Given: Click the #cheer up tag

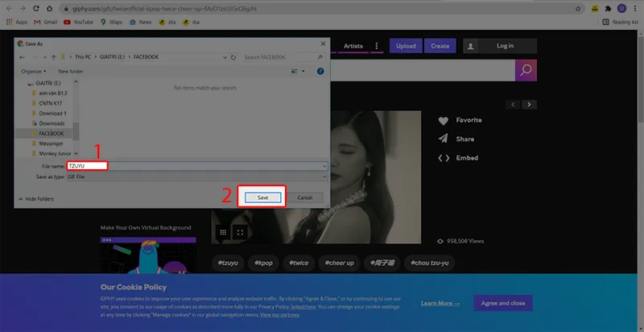Looking at the screenshot, I should tap(339, 263).
